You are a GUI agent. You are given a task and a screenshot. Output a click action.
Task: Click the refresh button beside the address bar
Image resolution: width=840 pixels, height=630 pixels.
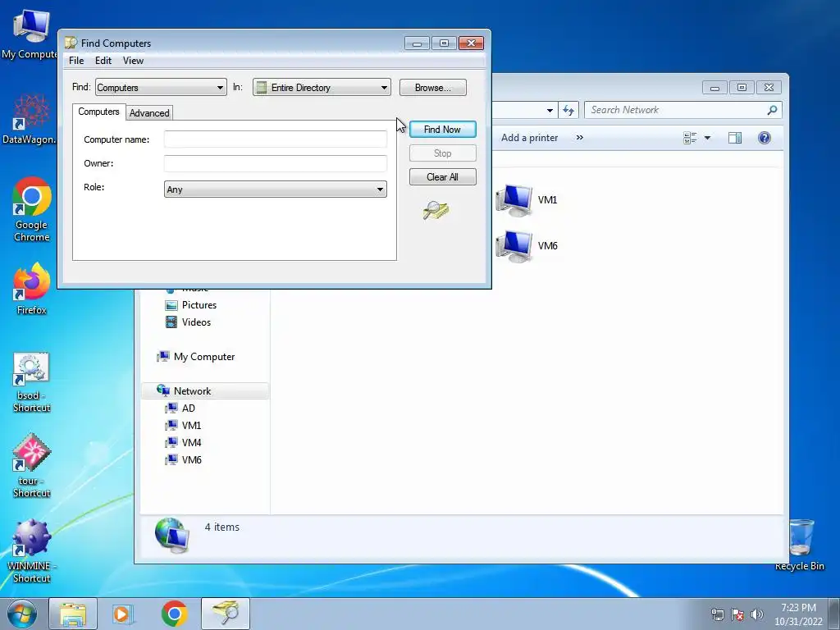pos(568,111)
